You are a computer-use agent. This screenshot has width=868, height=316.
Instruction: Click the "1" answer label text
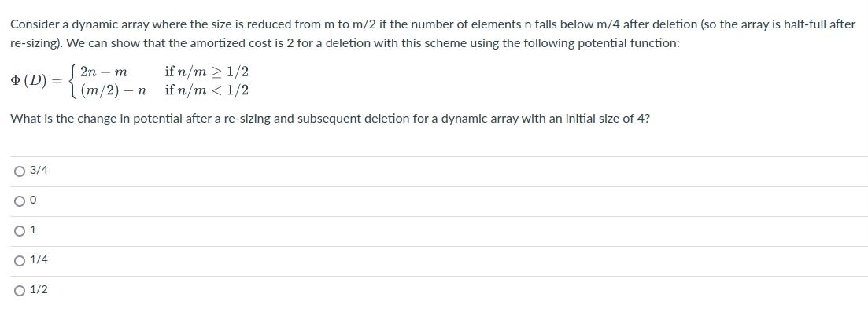33,230
